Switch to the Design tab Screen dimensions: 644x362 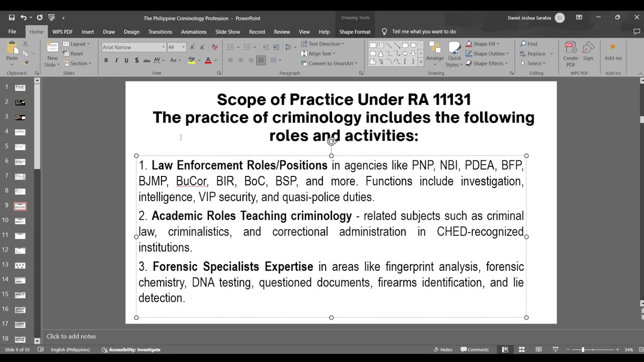[x=131, y=32]
